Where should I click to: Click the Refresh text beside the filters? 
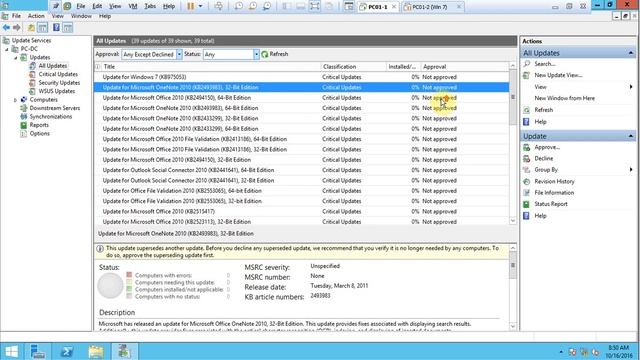coord(279,54)
